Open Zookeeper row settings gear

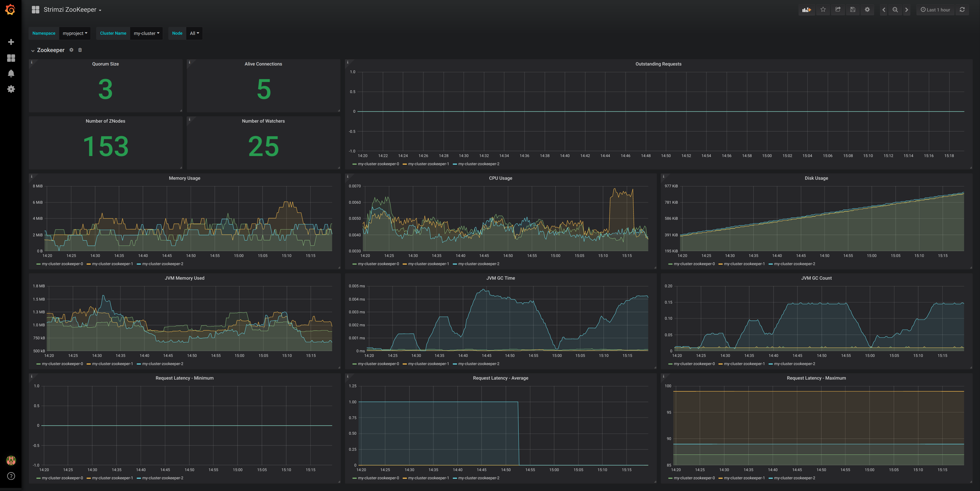click(71, 50)
